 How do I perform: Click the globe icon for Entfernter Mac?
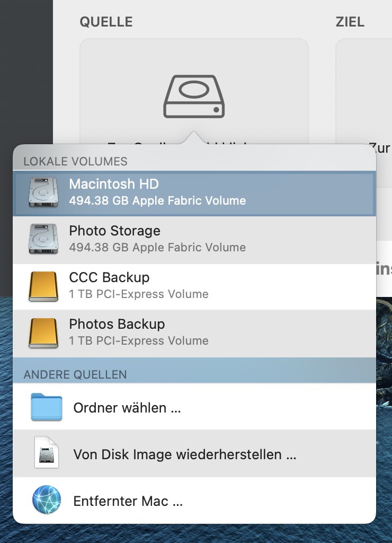click(x=47, y=500)
